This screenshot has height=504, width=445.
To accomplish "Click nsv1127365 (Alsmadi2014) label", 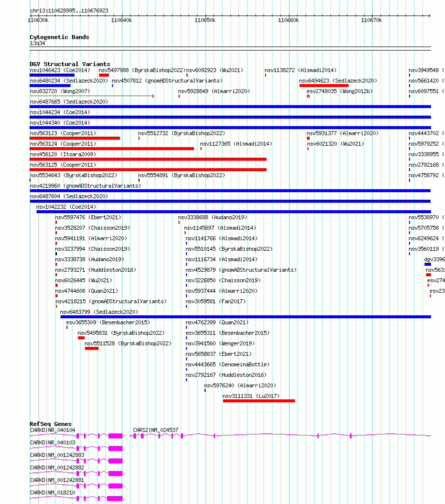I will [x=236, y=144].
